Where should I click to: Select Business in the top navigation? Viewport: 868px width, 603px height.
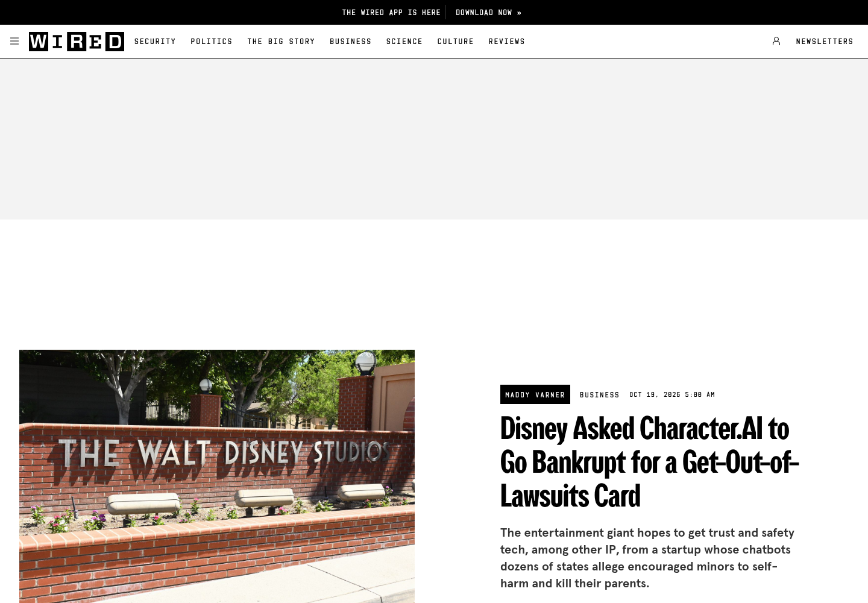(x=351, y=42)
